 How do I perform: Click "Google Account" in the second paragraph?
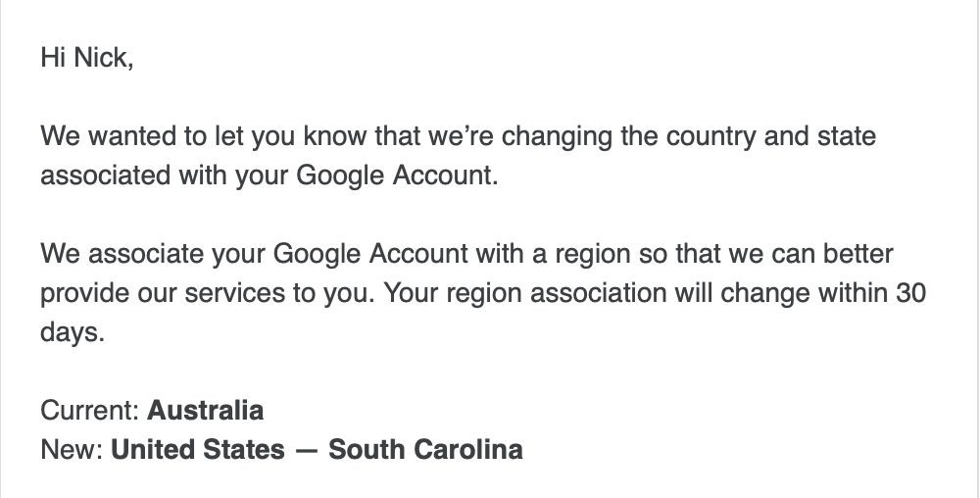(x=370, y=254)
